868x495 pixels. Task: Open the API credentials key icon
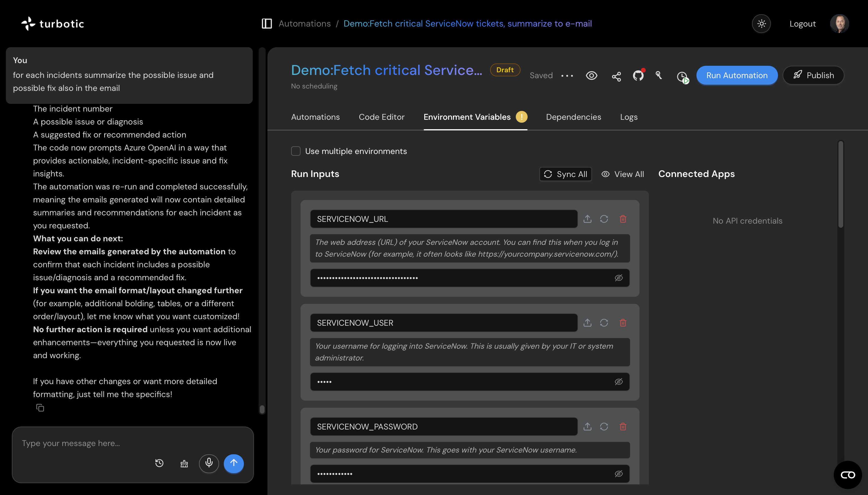659,76
